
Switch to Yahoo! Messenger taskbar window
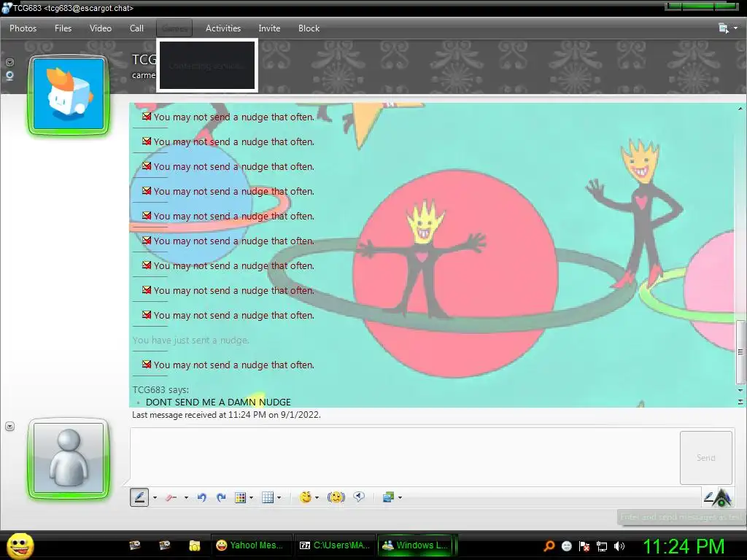(x=251, y=545)
